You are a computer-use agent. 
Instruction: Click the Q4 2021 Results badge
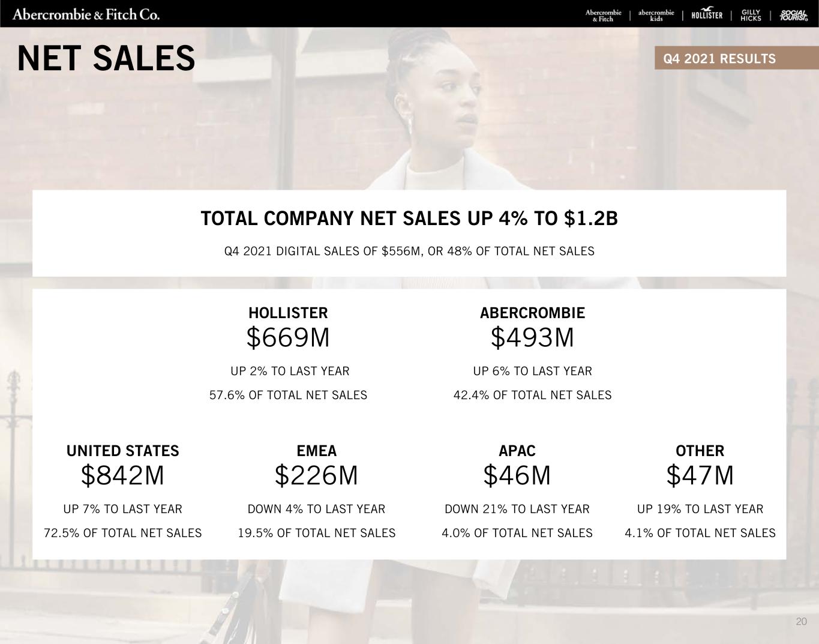pyautogui.click(x=719, y=59)
